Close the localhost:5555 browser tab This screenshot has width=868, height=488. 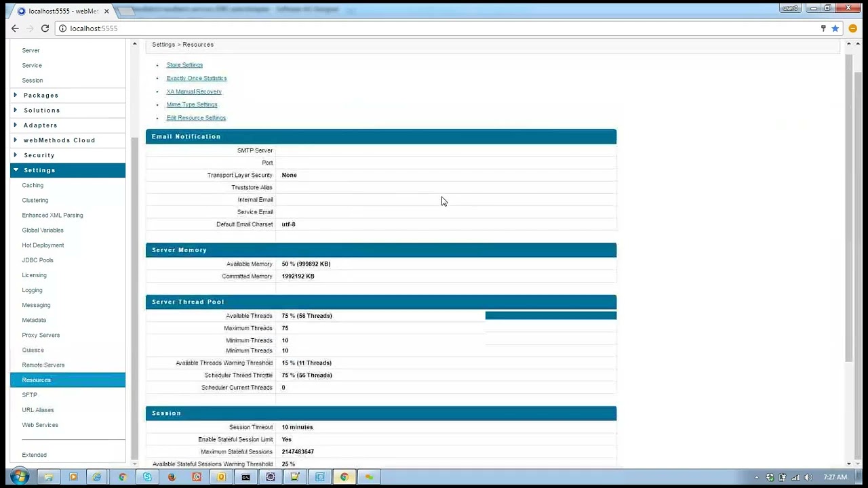coord(106,11)
